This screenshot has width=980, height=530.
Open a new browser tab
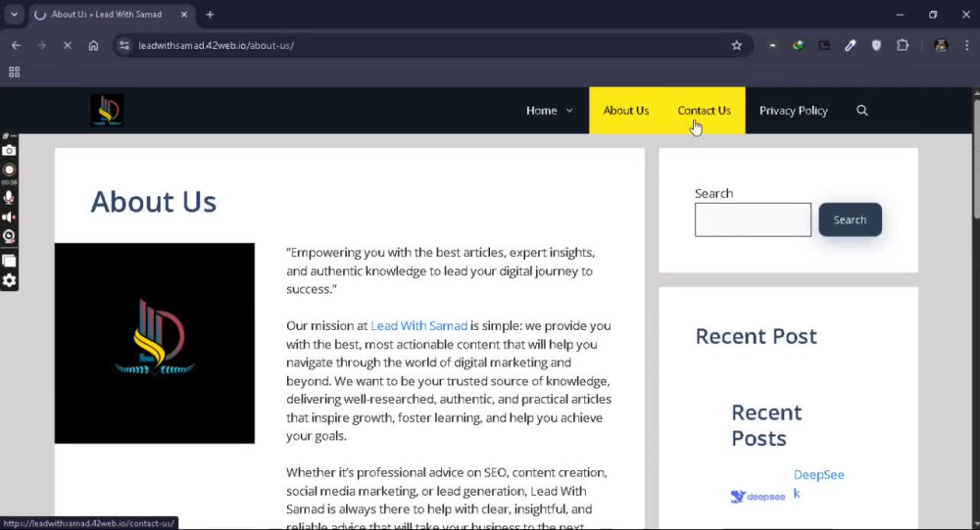click(x=210, y=14)
